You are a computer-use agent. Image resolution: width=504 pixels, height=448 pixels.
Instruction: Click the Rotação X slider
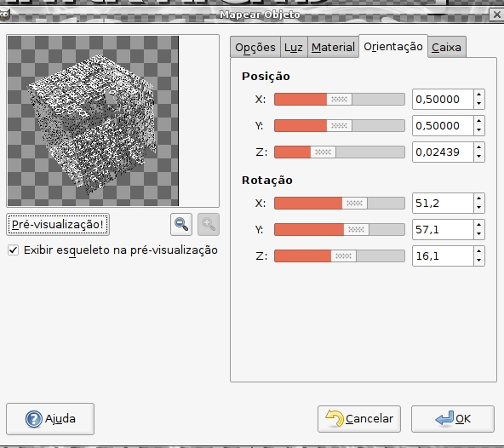340,204
